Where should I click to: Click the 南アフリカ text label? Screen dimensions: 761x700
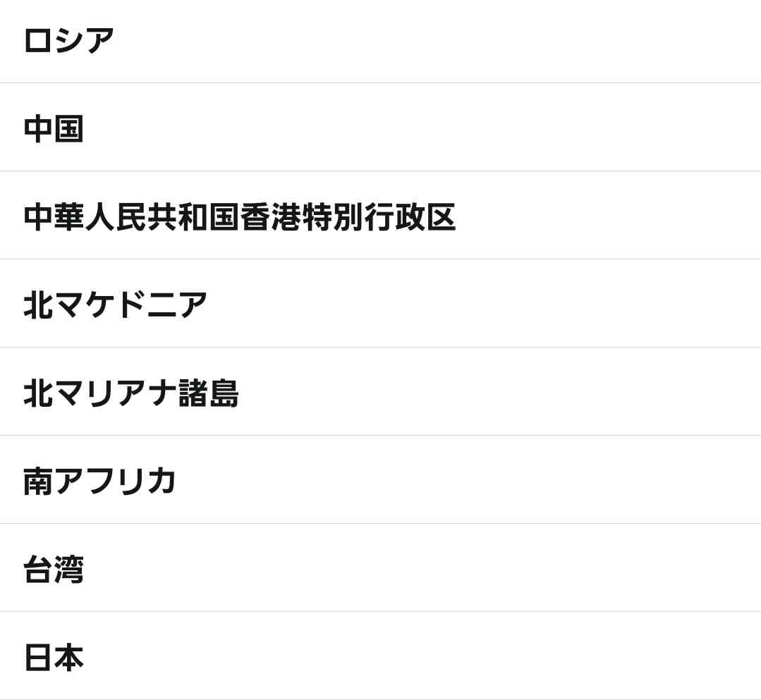(99, 481)
